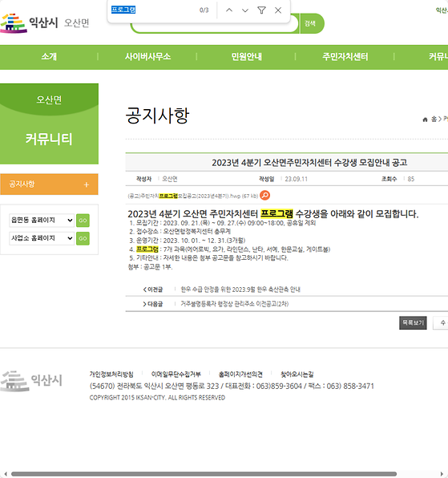The image size is (448, 478).
Task: Click the 오산면 header text beside logo
Action: [x=76, y=23]
